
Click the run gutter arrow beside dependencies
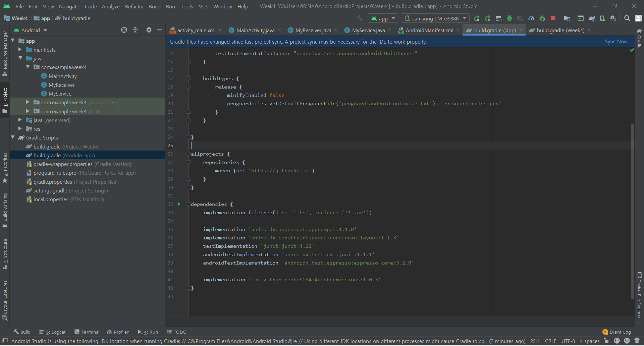point(179,204)
